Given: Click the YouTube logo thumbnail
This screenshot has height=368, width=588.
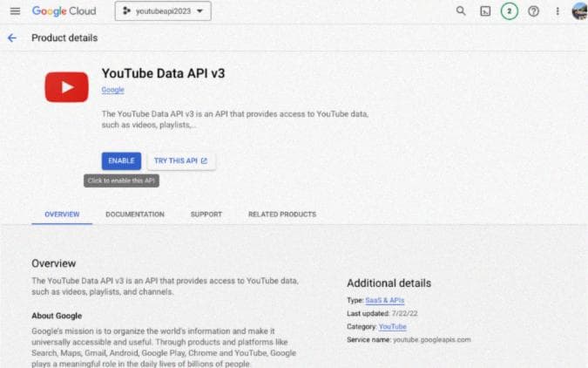Looking at the screenshot, I should 67,86.
